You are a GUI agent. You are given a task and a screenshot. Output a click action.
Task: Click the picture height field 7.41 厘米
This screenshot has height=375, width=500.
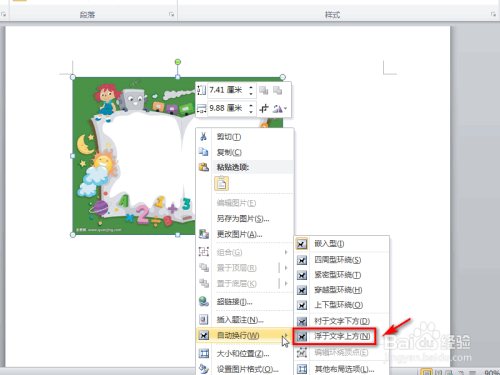(x=228, y=90)
